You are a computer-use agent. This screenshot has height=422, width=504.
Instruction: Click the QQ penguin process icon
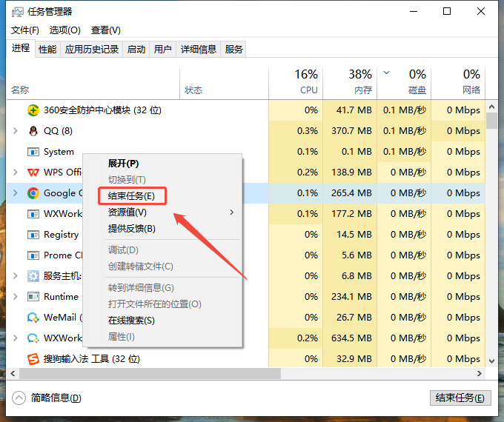(33, 131)
